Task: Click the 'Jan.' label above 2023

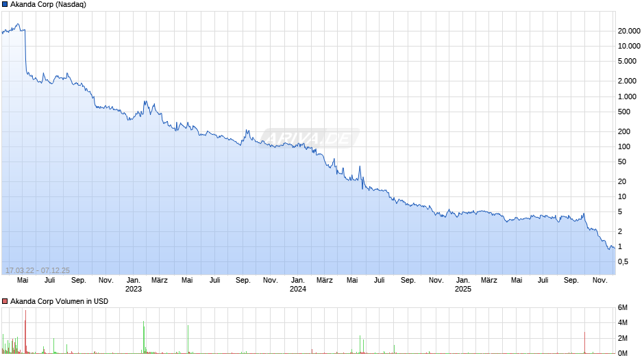Action: coord(134,280)
